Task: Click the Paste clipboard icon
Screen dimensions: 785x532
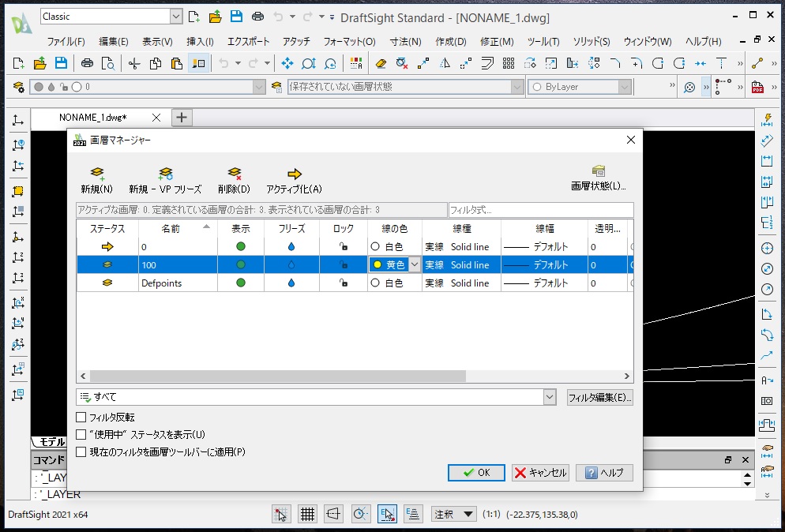Action: click(x=176, y=63)
